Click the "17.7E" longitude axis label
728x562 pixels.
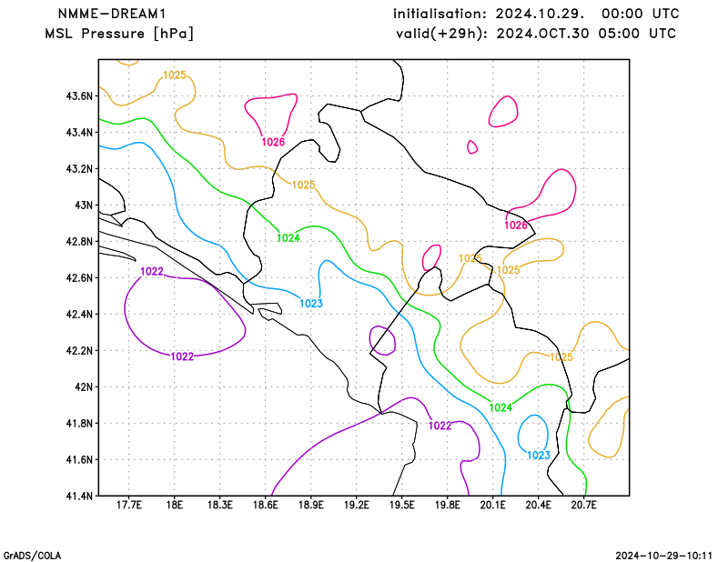(128, 506)
